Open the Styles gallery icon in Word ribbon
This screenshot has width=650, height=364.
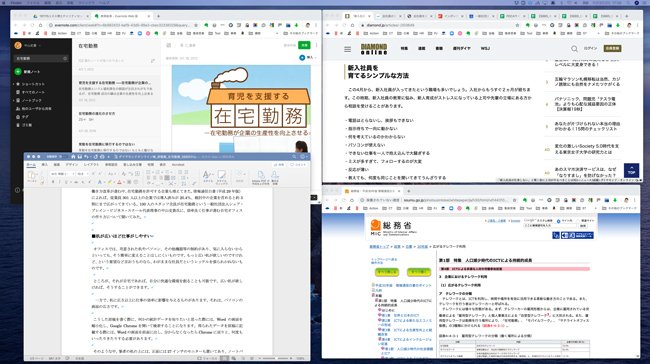pyautogui.click(x=207, y=176)
